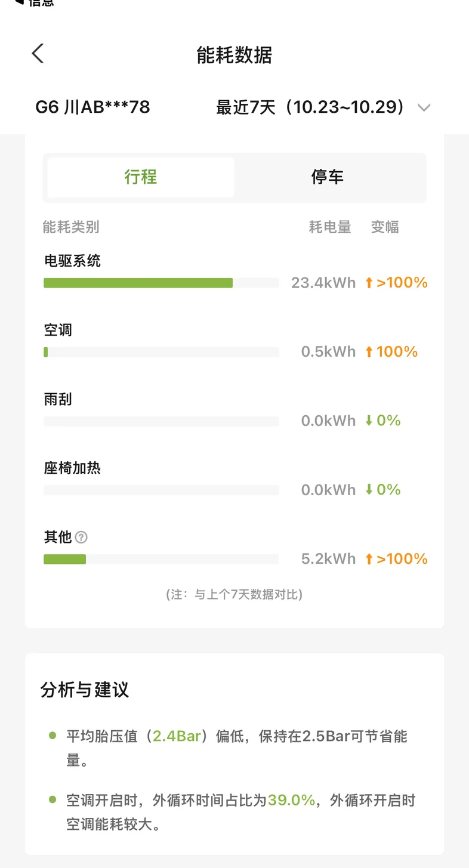
Task: Expand the date range dropdown chevron
Action: click(x=424, y=108)
